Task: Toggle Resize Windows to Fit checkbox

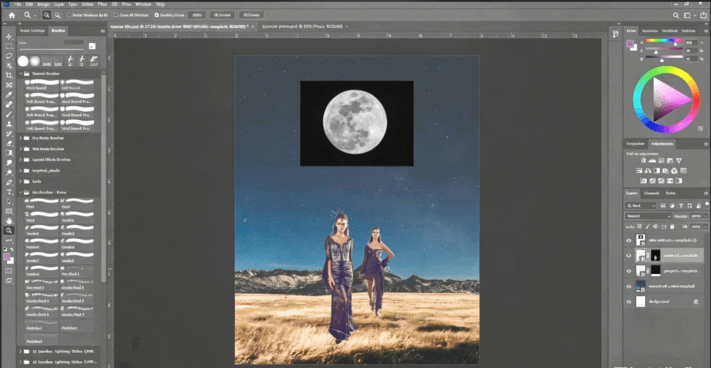Action: (70, 15)
